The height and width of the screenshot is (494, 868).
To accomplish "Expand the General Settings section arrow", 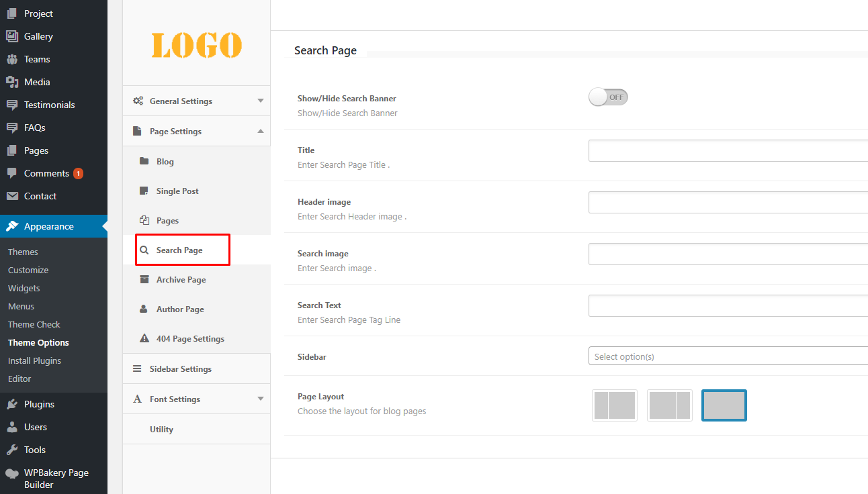I will [261, 101].
